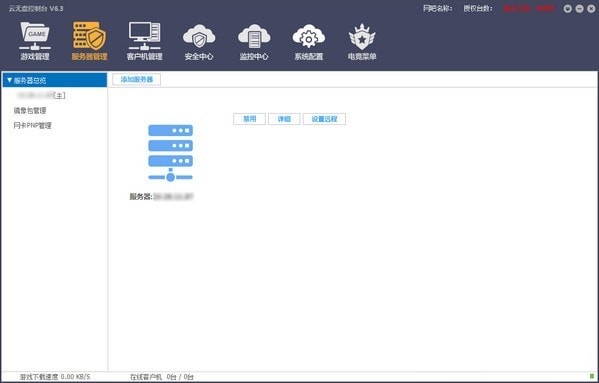Image resolution: width=599 pixels, height=383 pixels.
Task: Open 网卡PNP管理 in the sidebar
Action: tap(32, 125)
